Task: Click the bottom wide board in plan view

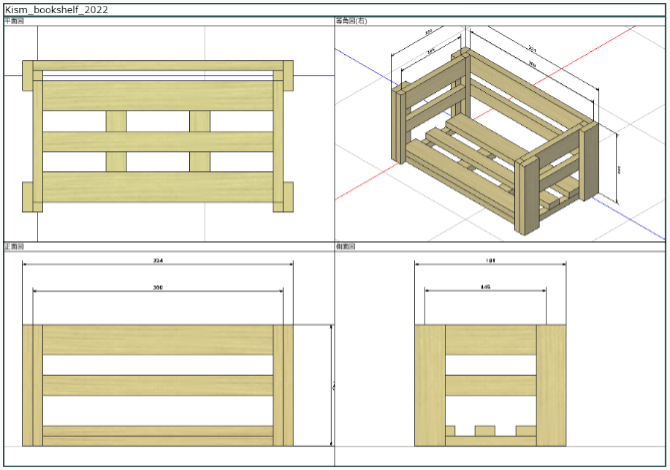Action: 158,187
